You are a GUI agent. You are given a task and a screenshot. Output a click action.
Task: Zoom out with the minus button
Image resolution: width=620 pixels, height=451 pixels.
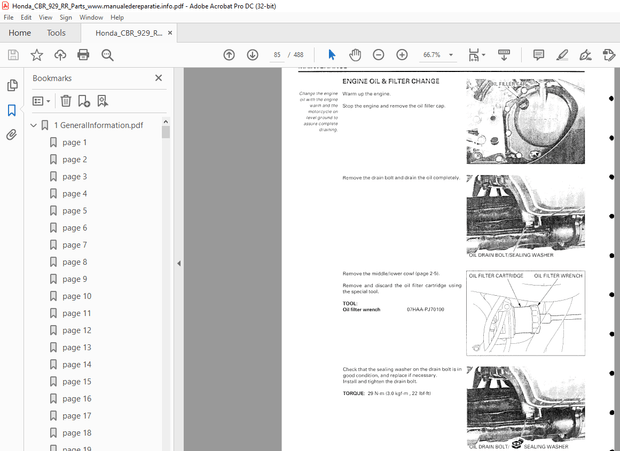pyautogui.click(x=378, y=55)
